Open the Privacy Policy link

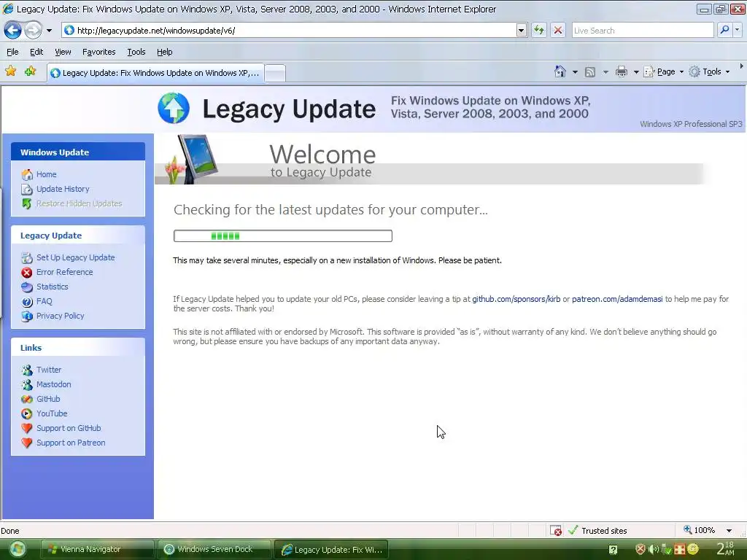tap(60, 316)
